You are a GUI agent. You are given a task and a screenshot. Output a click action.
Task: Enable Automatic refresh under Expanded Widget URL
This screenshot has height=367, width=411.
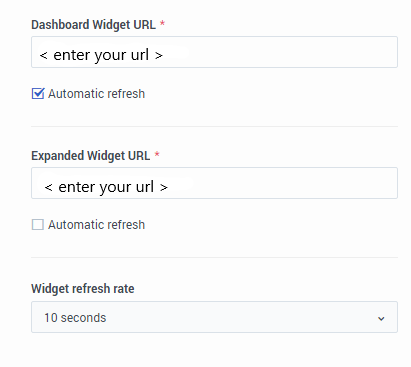point(38,225)
